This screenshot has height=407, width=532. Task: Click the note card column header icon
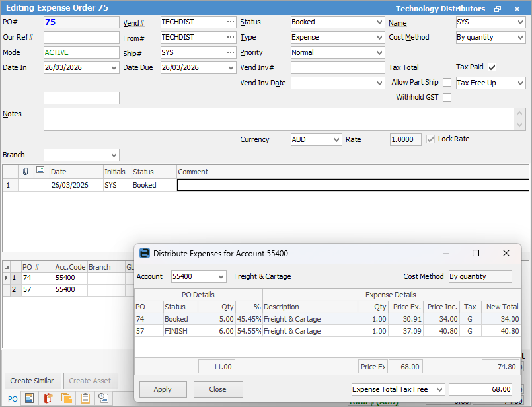tap(40, 171)
